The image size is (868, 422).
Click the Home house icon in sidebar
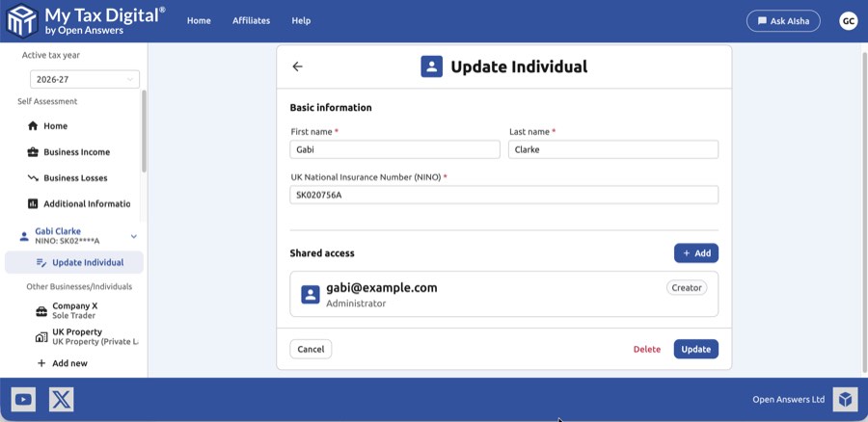(33, 126)
